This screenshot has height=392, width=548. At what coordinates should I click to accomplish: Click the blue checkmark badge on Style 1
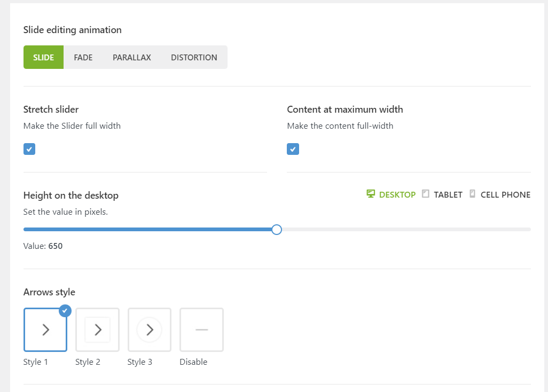click(x=65, y=310)
